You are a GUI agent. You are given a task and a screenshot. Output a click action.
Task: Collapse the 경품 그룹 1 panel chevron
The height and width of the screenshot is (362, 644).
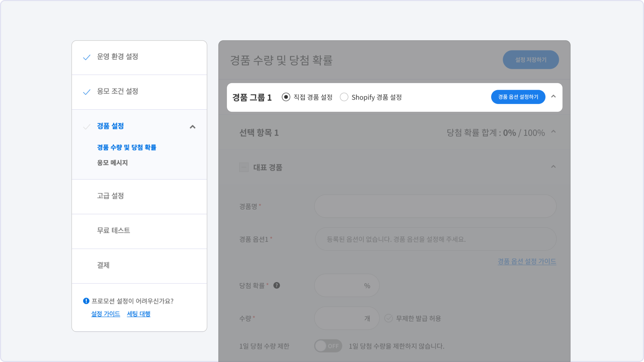553,96
